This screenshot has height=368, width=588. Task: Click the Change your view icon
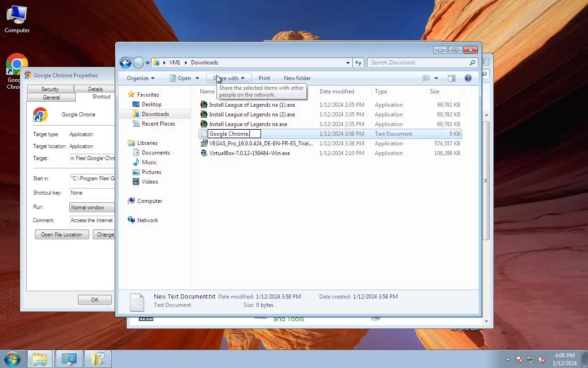point(426,78)
